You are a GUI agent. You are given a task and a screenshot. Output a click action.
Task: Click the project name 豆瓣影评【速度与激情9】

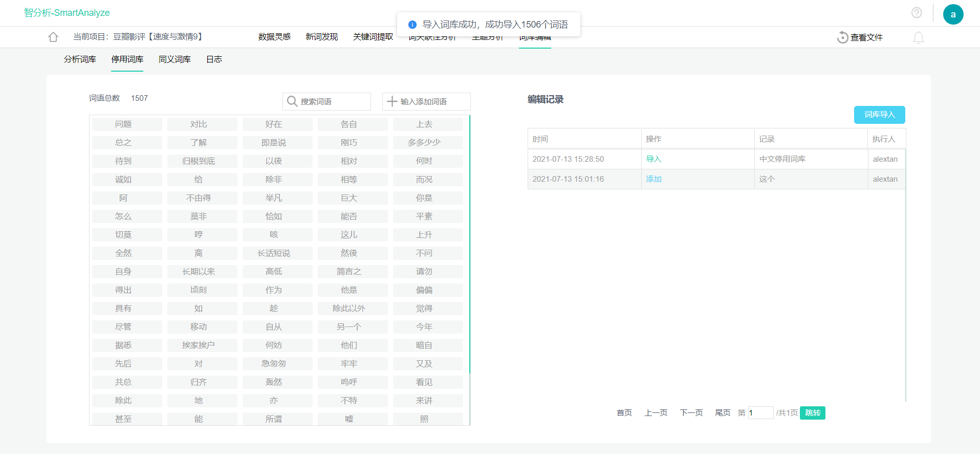click(x=159, y=37)
